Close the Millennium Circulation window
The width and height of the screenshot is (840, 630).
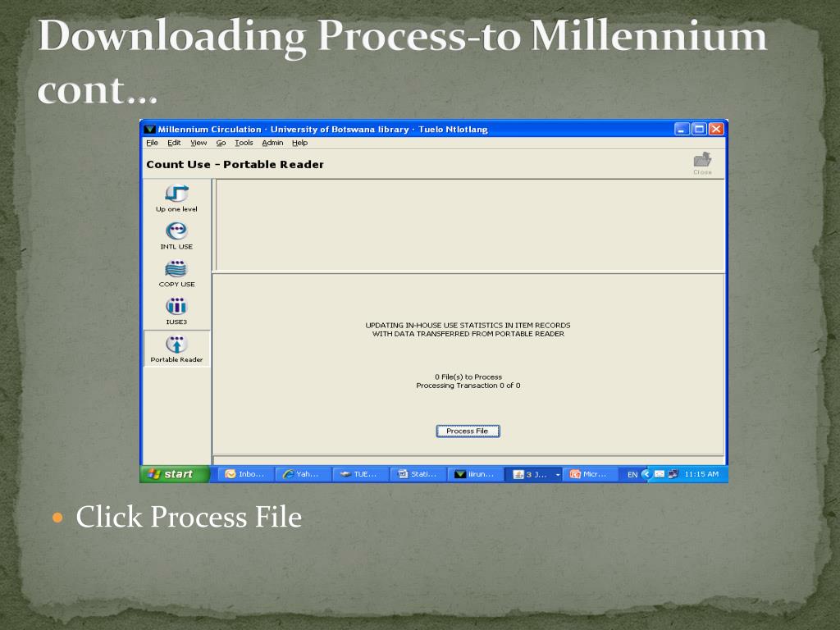click(x=716, y=129)
